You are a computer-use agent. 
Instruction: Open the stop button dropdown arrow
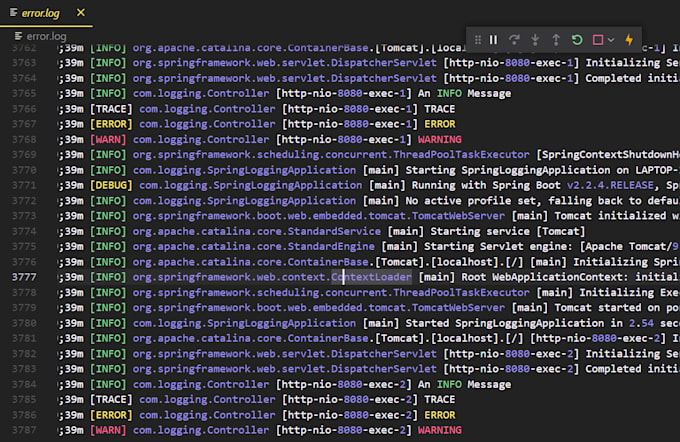point(611,40)
